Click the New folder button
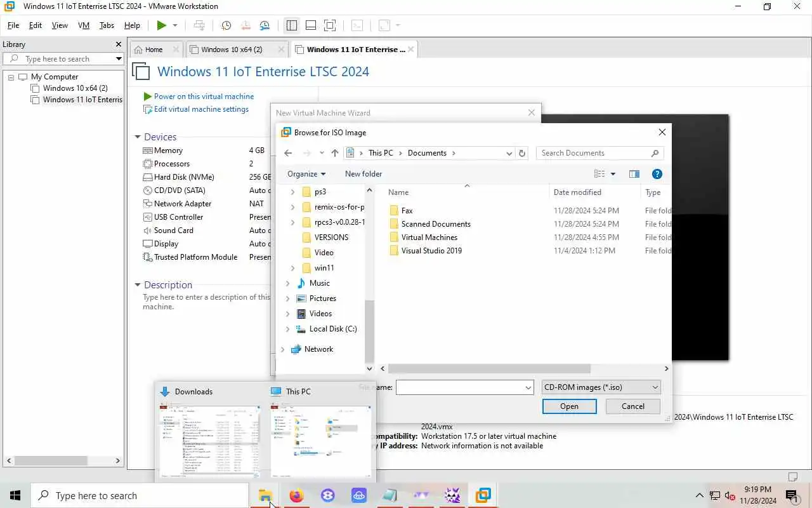This screenshot has height=508, width=812. 363,174
